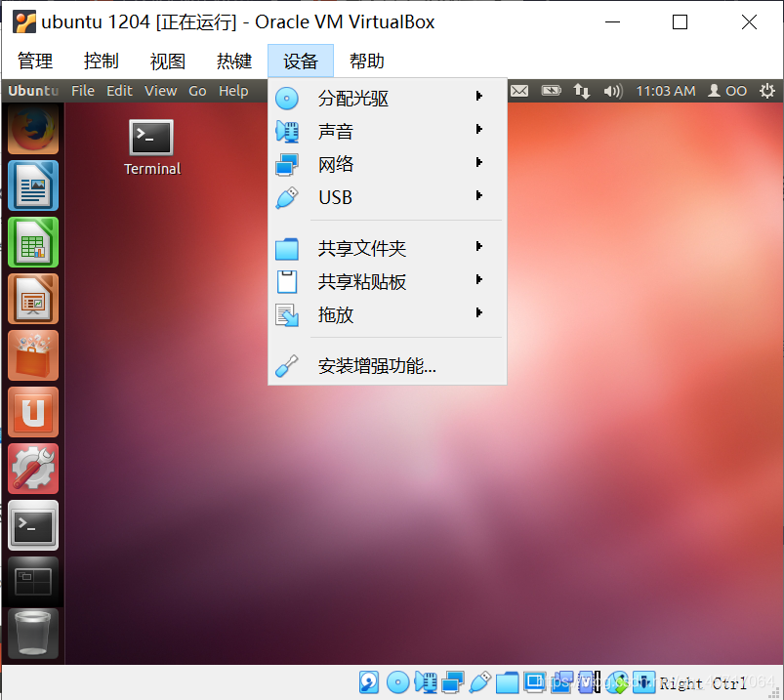Click the keyboard capture arrow status icon
The width and height of the screenshot is (784, 700).
644,682
